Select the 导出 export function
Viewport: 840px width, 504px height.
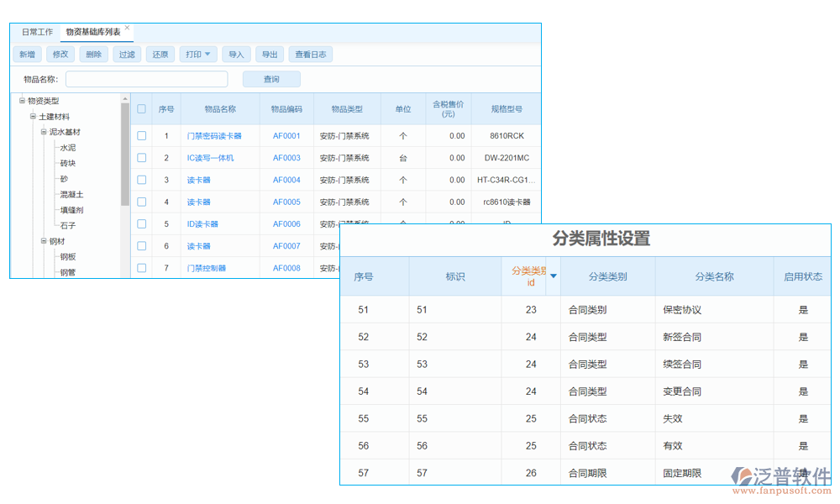270,53
